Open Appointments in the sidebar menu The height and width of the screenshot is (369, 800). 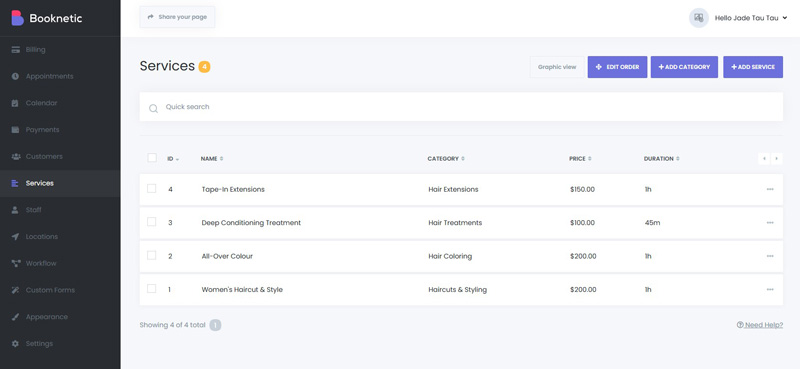tap(60, 76)
